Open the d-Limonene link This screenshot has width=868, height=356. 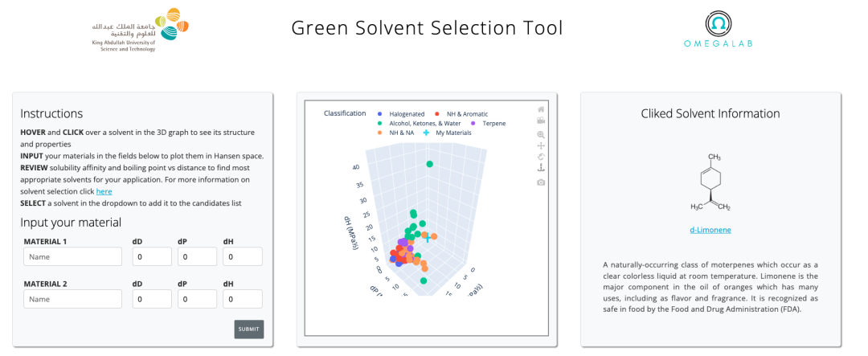click(710, 230)
